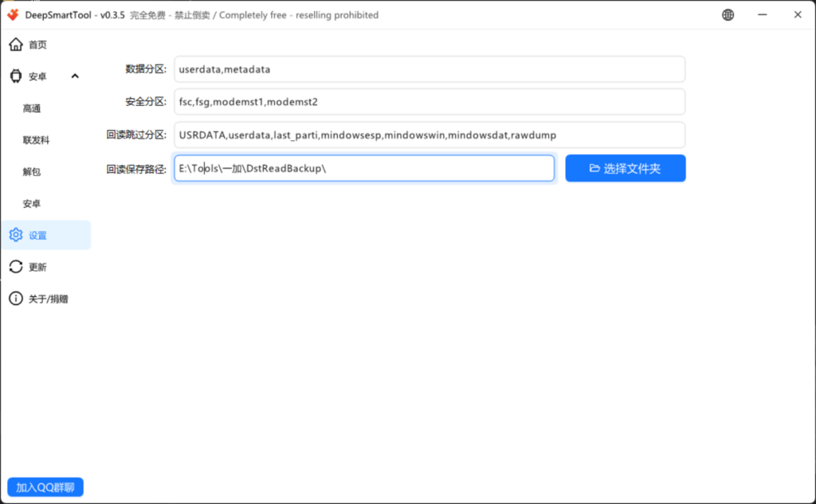
Task: Focus the 数据分区 input field
Action: [429, 69]
